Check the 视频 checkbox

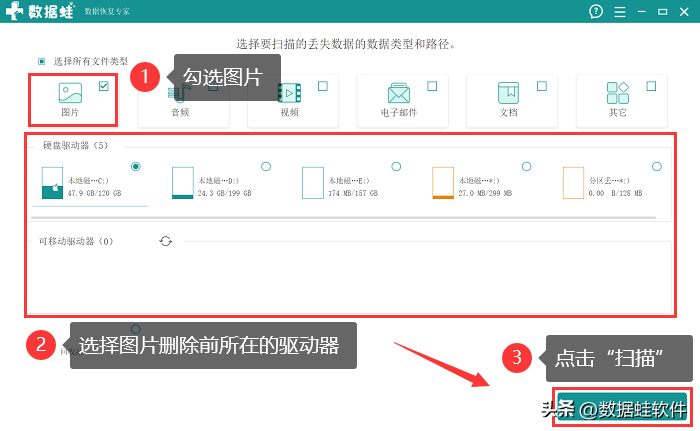coord(323,86)
